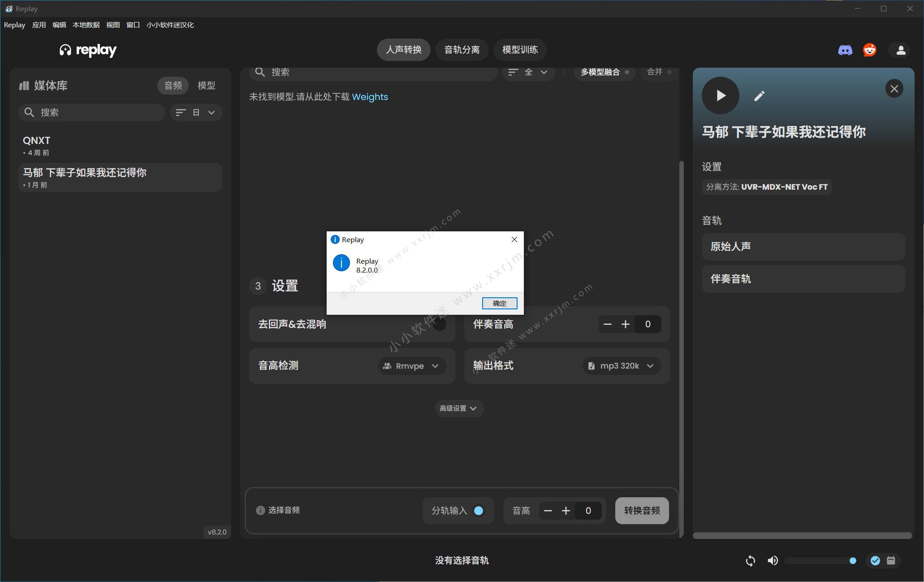Screen dimensions: 924x582
Task: Toggle the 合并 switch
Action: 669,72
